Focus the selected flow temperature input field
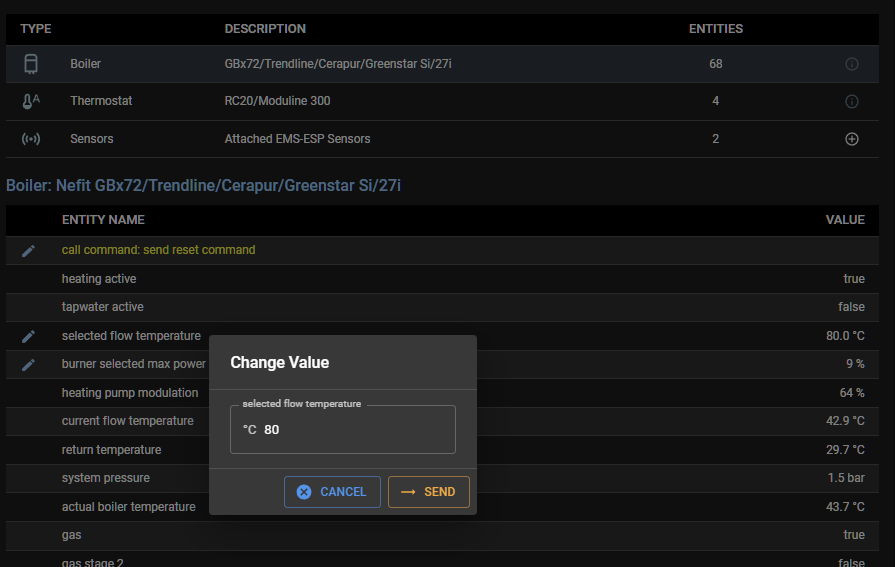 coord(350,430)
